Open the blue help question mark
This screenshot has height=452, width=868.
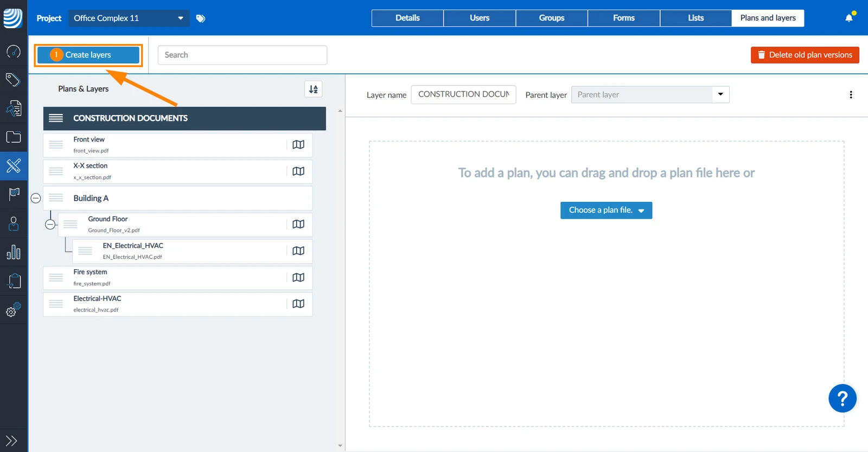coord(843,399)
